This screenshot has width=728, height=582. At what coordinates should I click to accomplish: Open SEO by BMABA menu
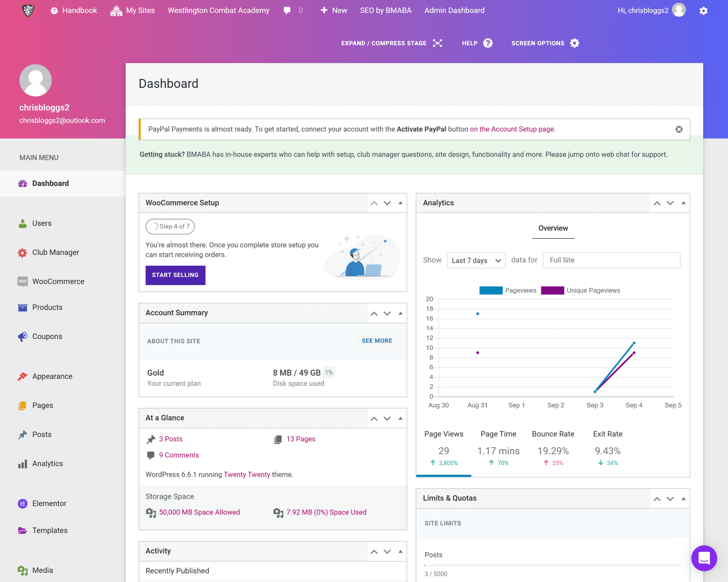(385, 10)
